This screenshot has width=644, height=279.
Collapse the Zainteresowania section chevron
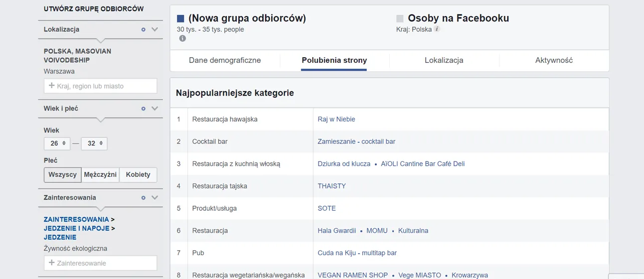(155, 198)
